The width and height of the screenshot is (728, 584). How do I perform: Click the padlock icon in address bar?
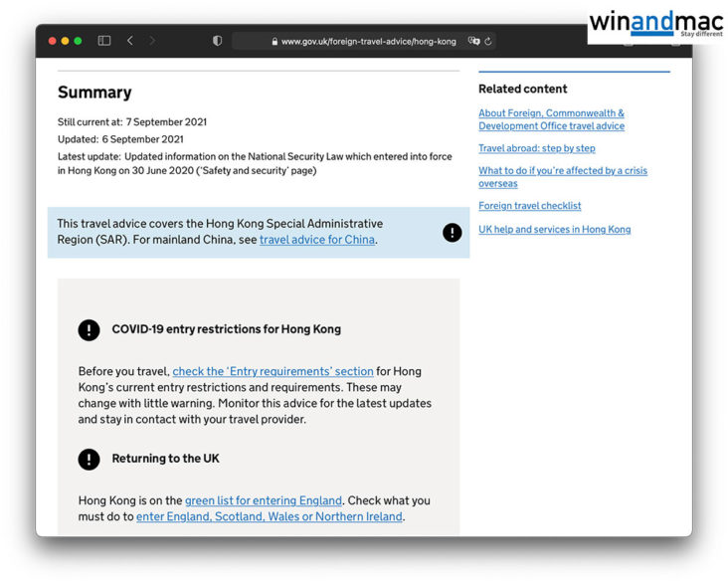[x=274, y=42]
